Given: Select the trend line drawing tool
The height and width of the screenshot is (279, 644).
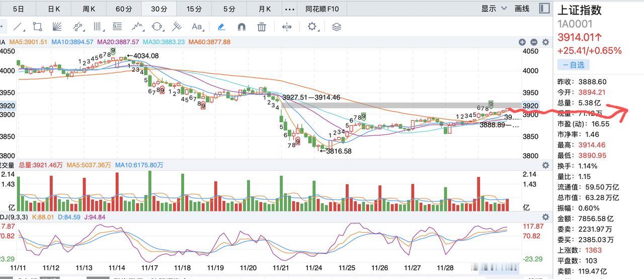Looking at the screenshot, I should [x=18, y=27].
